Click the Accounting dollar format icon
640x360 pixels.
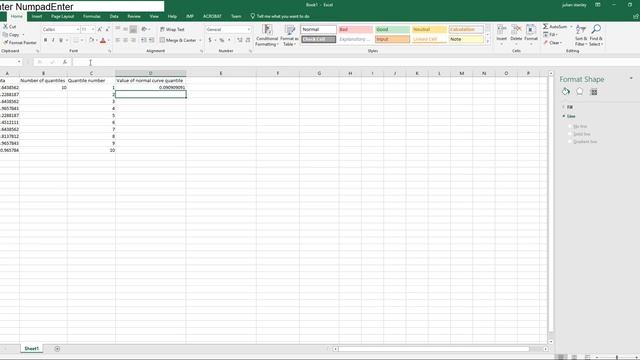pos(210,40)
